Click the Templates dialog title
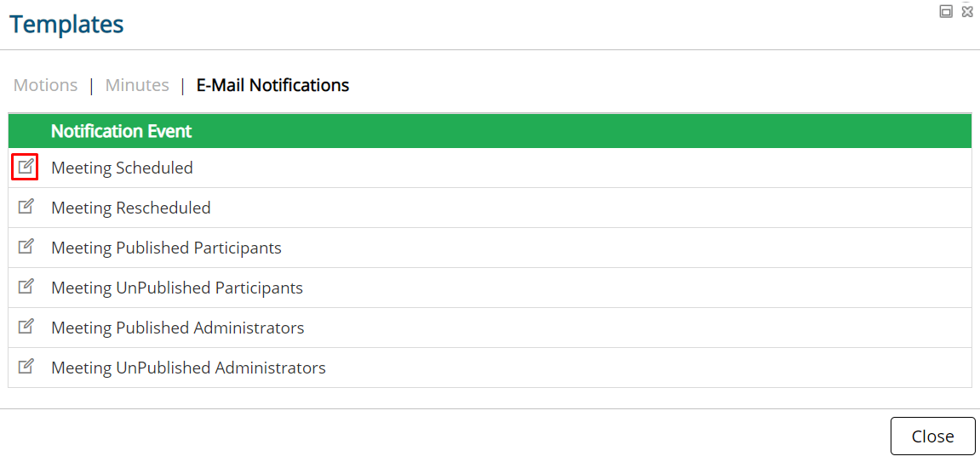 pos(66,25)
